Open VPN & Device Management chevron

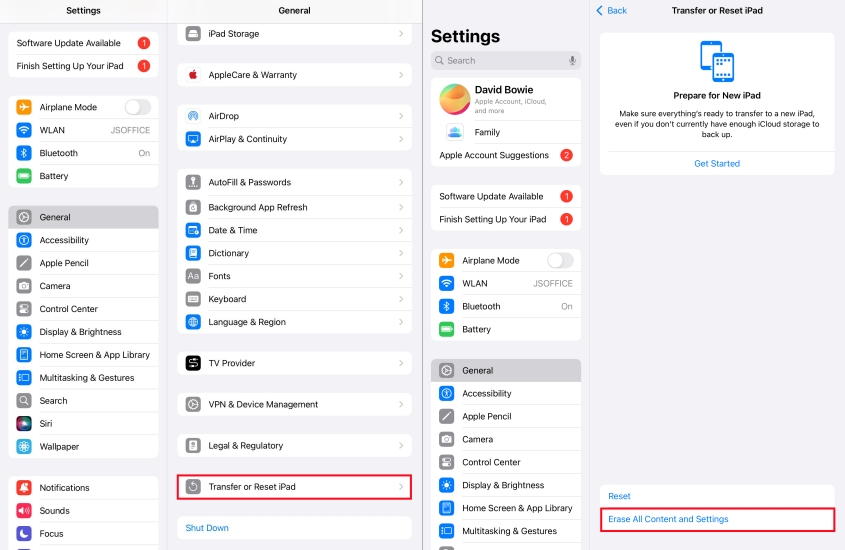point(401,405)
